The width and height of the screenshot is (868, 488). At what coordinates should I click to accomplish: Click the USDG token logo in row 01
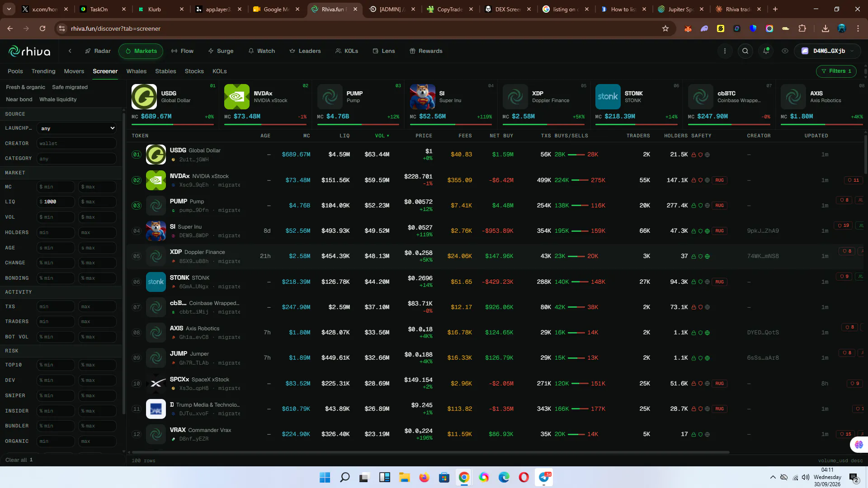pos(156,155)
